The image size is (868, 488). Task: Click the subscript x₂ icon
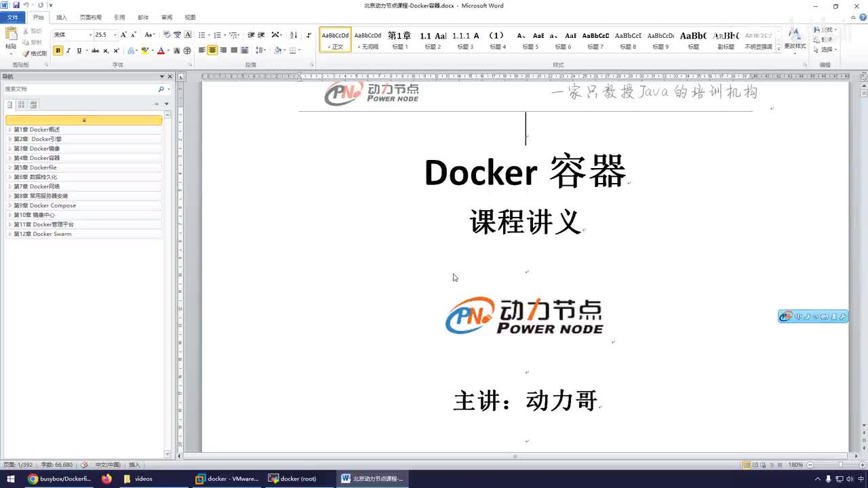[x=106, y=51]
